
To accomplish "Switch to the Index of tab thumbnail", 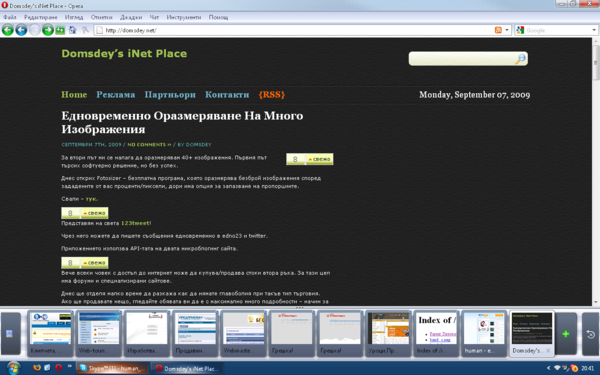I will tap(436, 334).
